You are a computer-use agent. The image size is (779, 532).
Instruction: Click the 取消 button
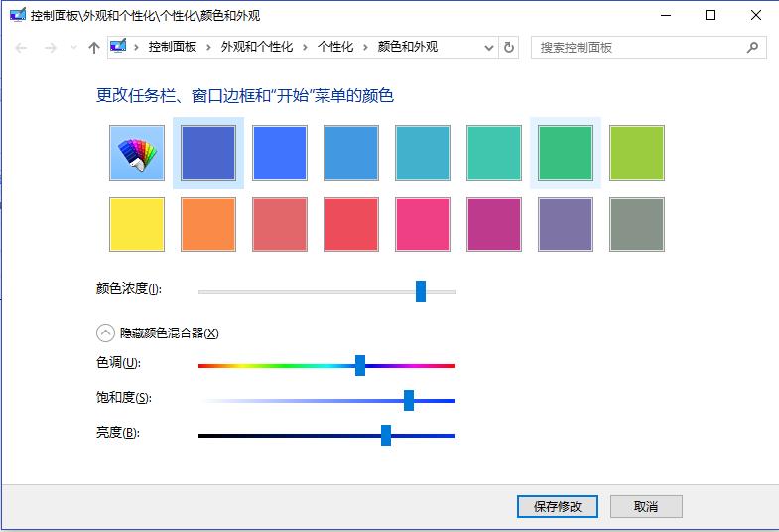click(x=646, y=506)
